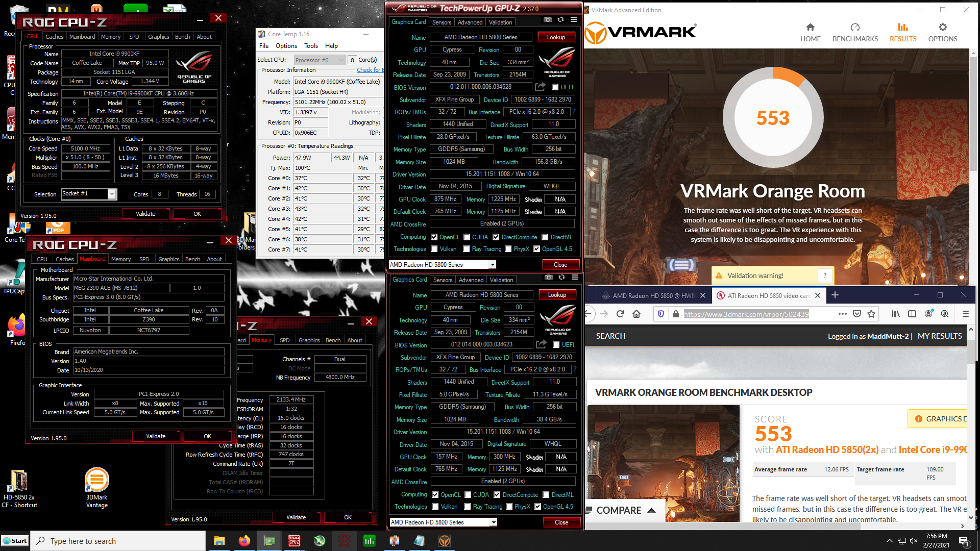Viewport: 980px width, 551px height.
Task: Open File Explorer from the taskbar
Action: 219,541
